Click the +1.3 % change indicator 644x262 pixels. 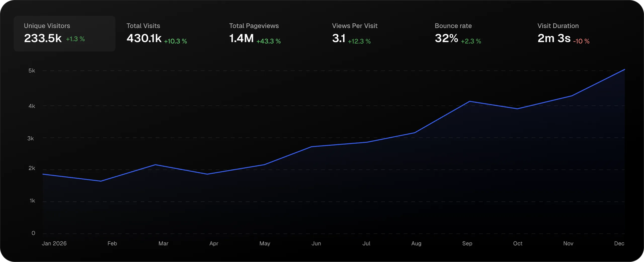[x=75, y=39]
